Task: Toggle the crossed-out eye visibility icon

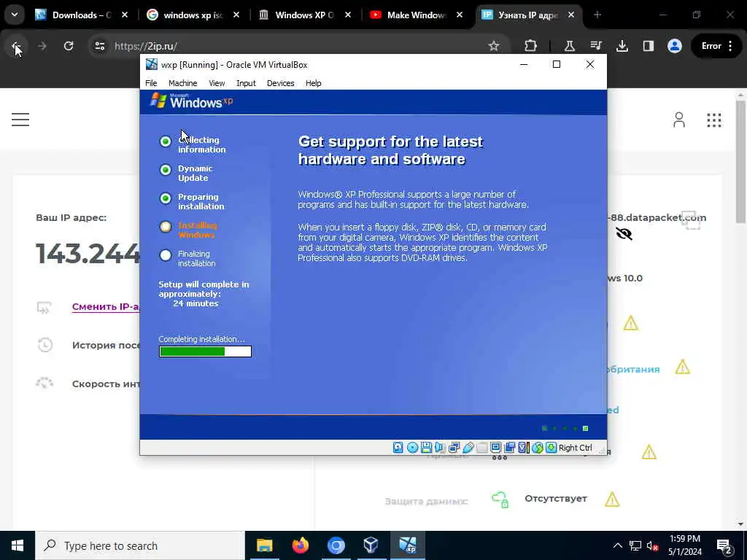Action: tap(624, 233)
